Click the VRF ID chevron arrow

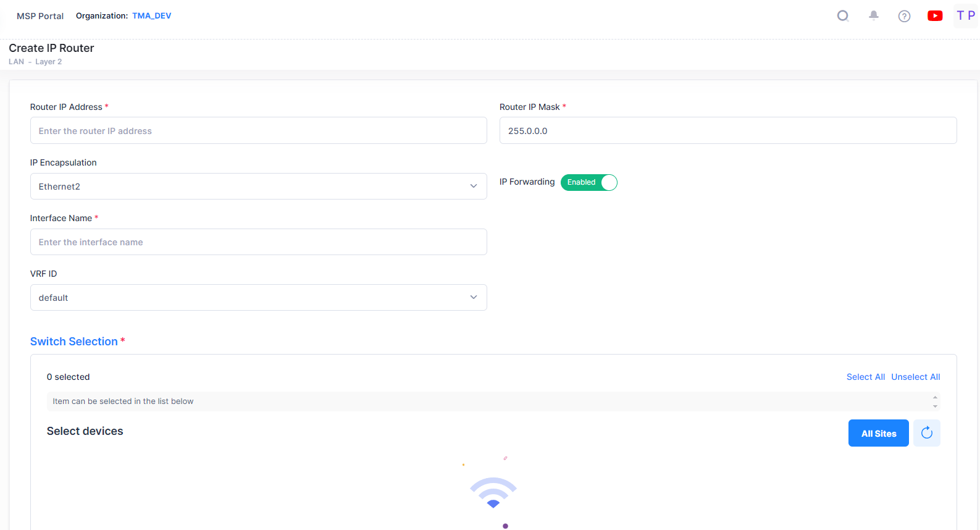click(474, 297)
